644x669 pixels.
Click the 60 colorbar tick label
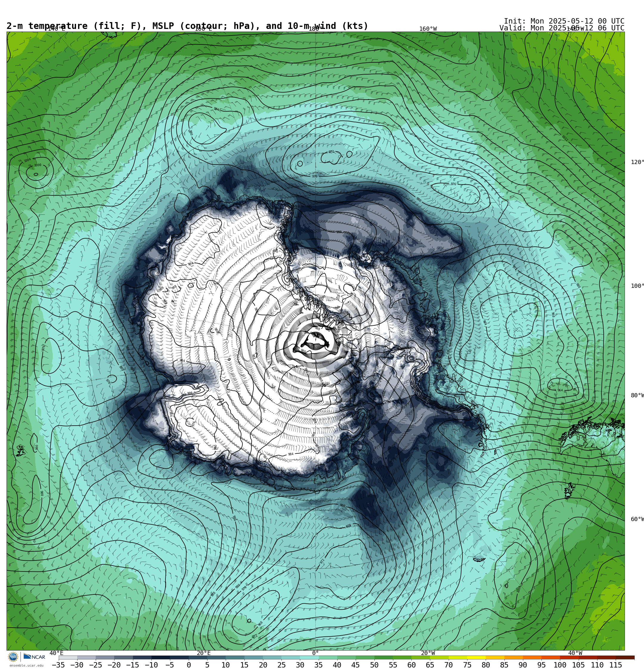411,665
